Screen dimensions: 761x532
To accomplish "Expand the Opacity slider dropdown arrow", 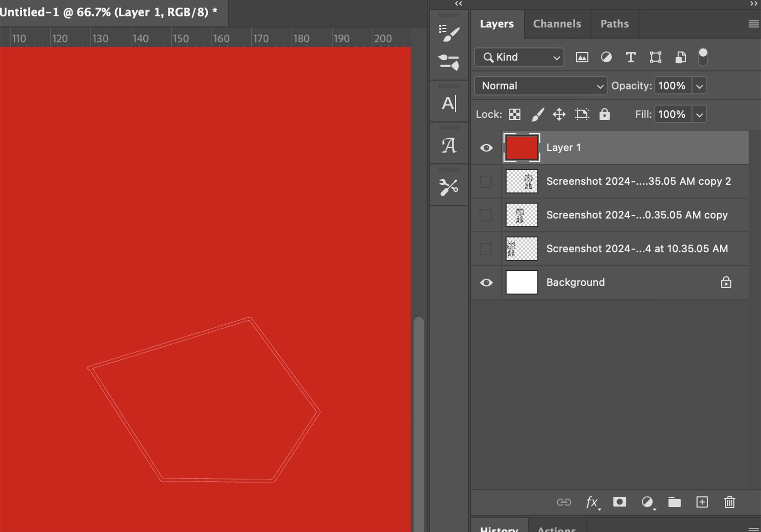I will 699,86.
